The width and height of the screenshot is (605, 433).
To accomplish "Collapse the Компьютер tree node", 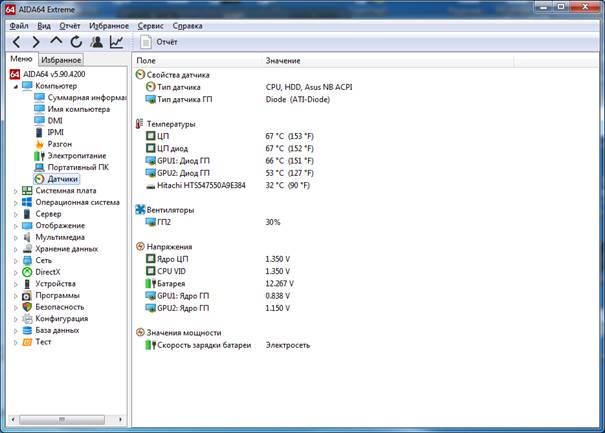I will pyautogui.click(x=15, y=86).
